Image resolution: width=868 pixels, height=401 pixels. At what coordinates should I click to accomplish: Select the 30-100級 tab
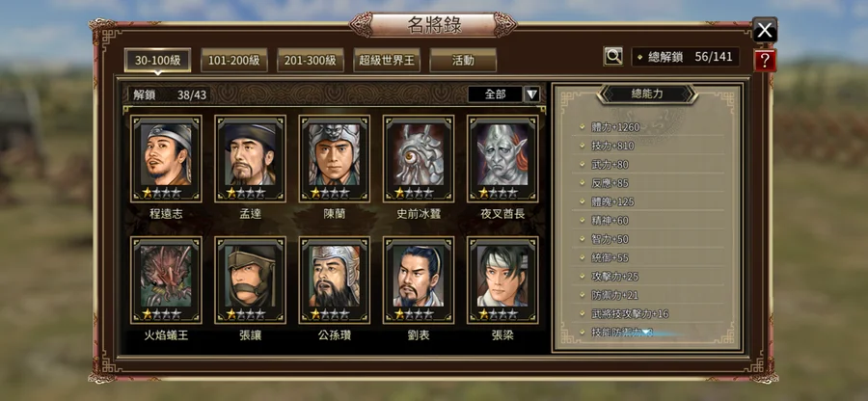[x=158, y=61]
